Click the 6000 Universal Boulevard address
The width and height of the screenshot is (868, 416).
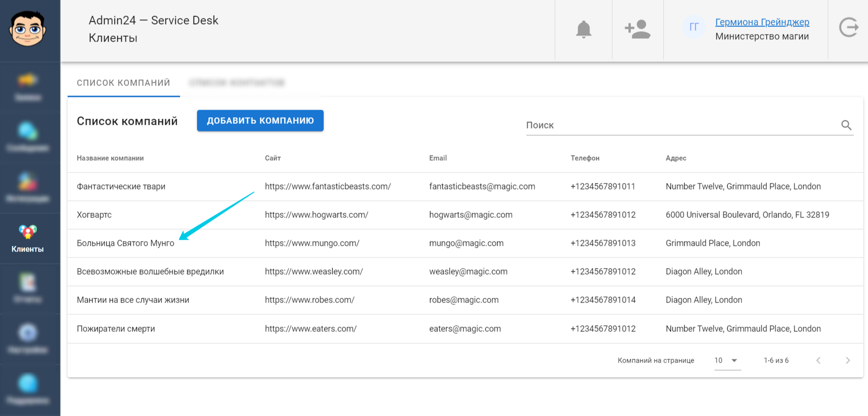pyautogui.click(x=748, y=215)
